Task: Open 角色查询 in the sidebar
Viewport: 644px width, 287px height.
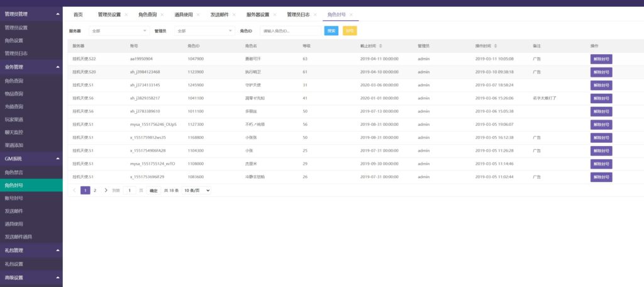Action: tap(14, 81)
